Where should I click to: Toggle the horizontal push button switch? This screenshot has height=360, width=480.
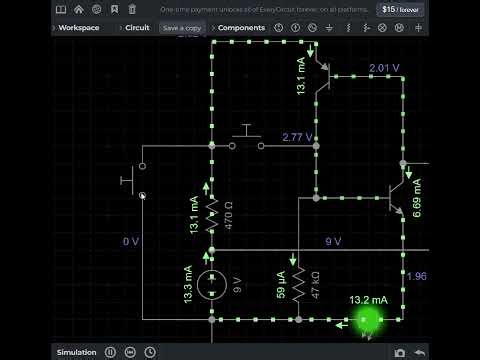247,138
